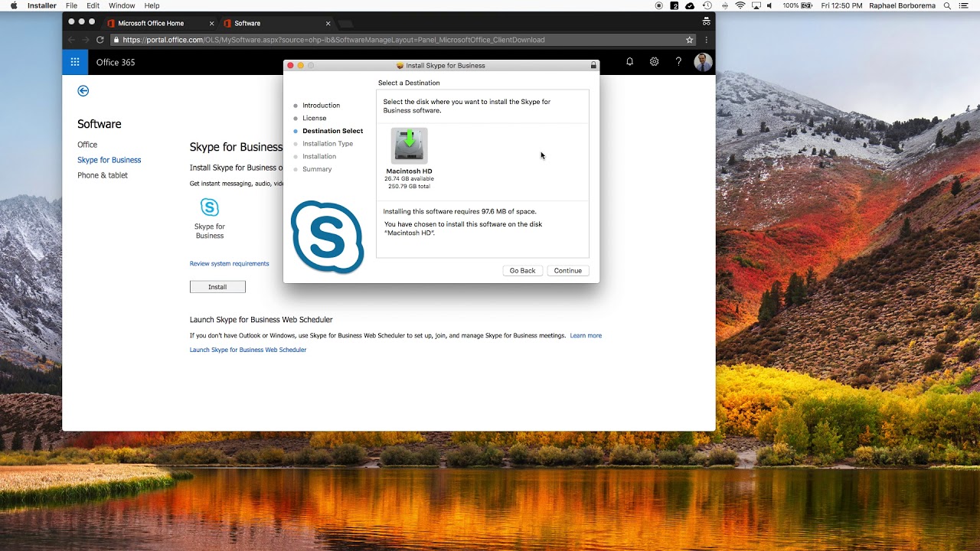
Task: Click the Installation step in installer sidebar
Action: click(x=319, y=157)
